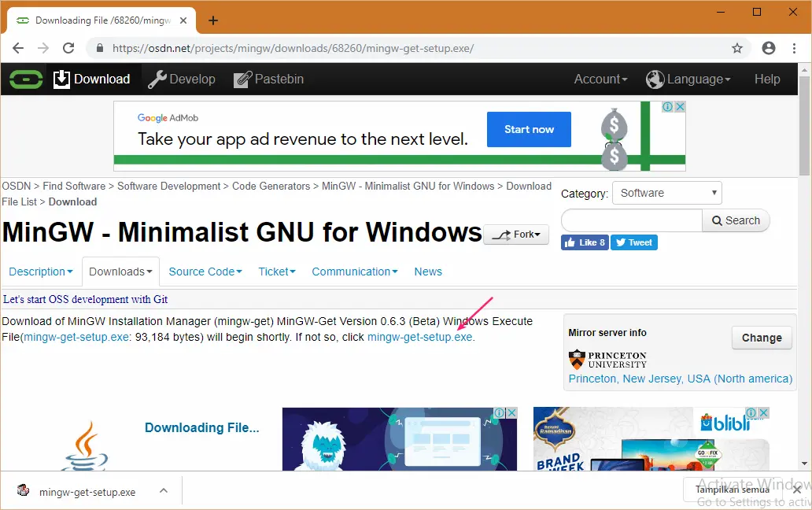Switch to the News tab

pyautogui.click(x=428, y=272)
